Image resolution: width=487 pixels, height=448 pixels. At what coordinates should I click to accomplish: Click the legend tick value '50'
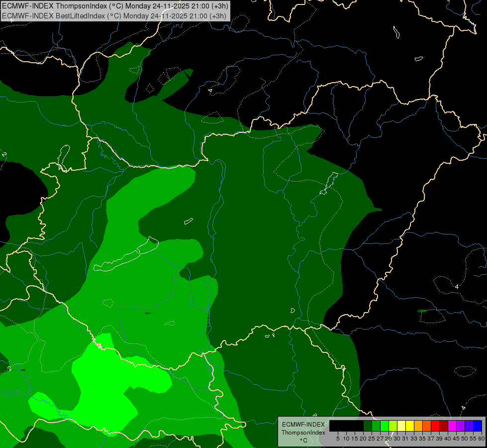pos(464,439)
